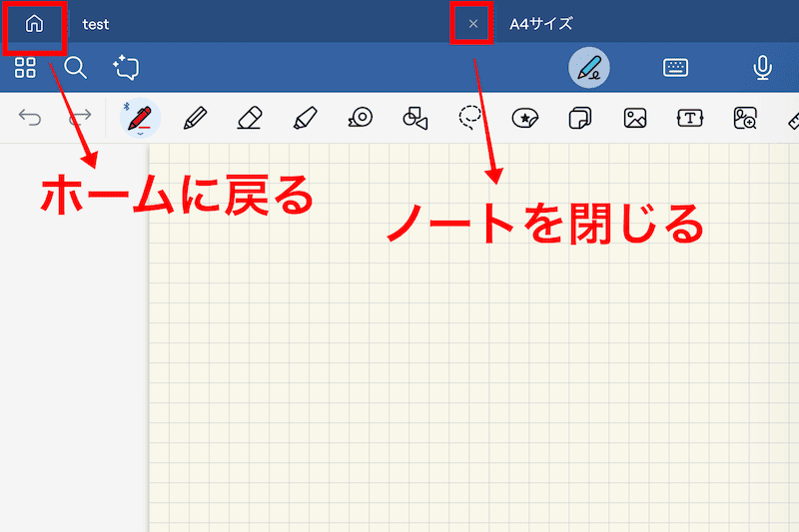Switch to the A4サイズ tab
Screen dimensions: 799x532
tap(541, 23)
